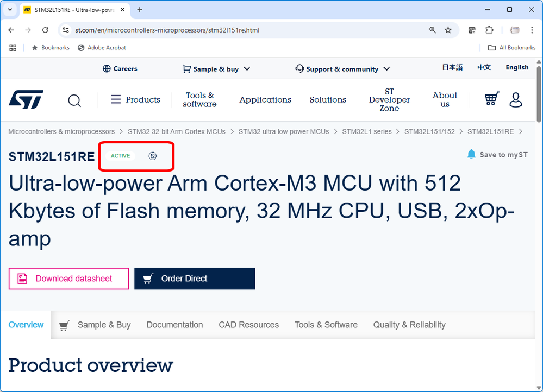Screen dimensions: 543x392
Task: Switch language to Chinese 中文
Action: click(484, 67)
